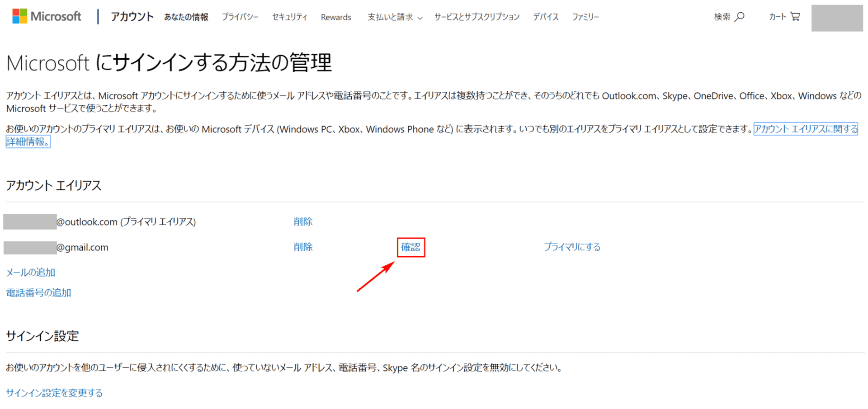
Task: Click the アカウント エイリアス heading
Action: [x=54, y=185]
